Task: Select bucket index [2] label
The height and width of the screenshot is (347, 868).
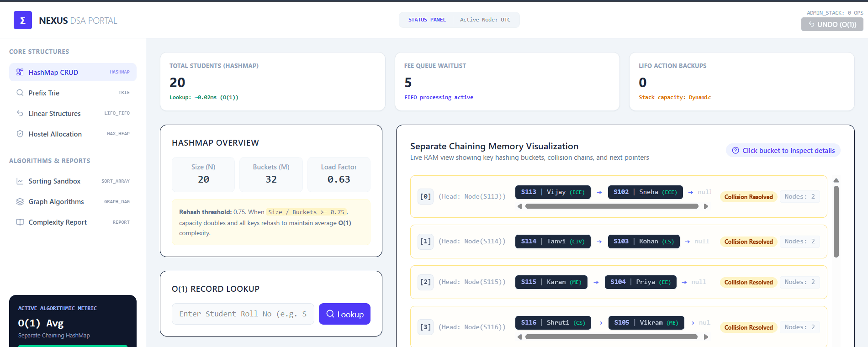Action: (425, 282)
